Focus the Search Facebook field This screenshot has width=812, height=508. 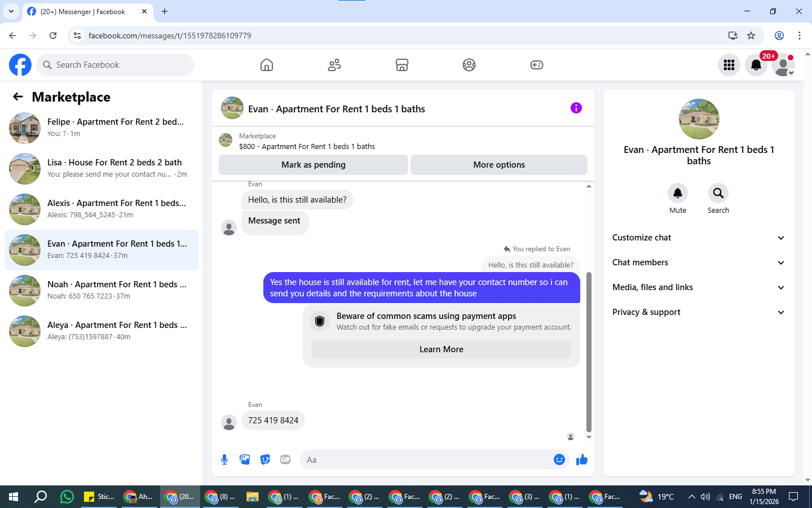[x=115, y=65]
